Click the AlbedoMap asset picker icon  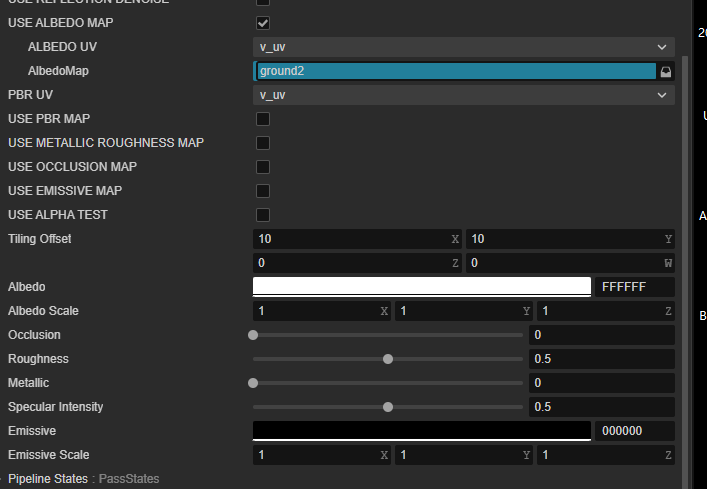pos(666,71)
